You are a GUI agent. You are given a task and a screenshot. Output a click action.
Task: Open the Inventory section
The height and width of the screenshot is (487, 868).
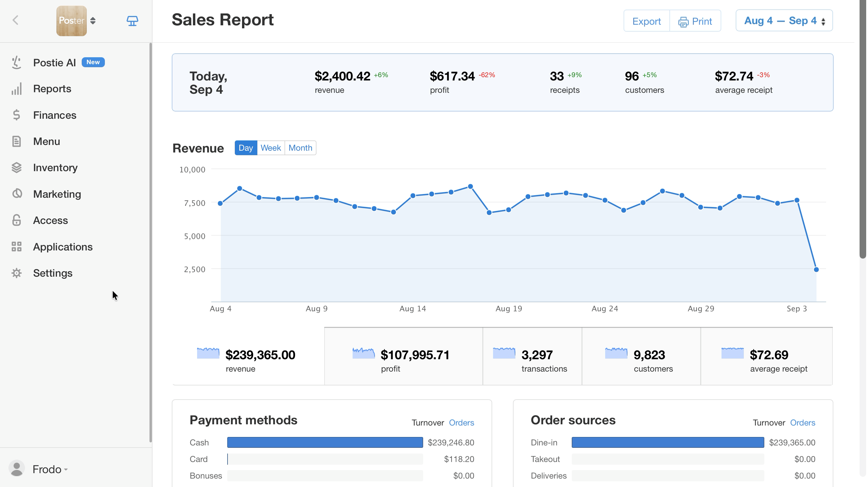pos(55,168)
